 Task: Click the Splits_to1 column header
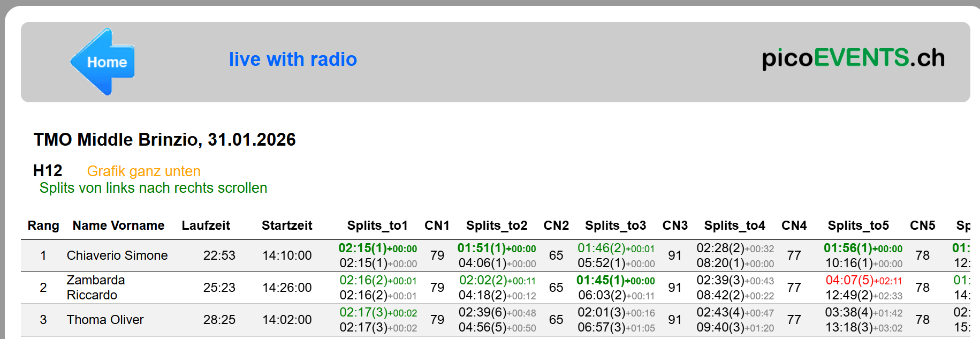coord(377,225)
